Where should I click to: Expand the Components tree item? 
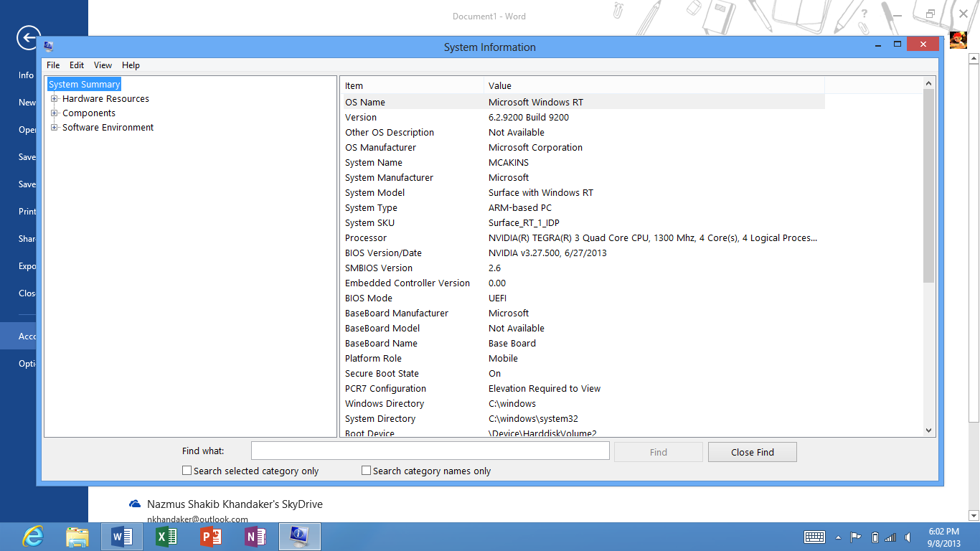(55, 113)
